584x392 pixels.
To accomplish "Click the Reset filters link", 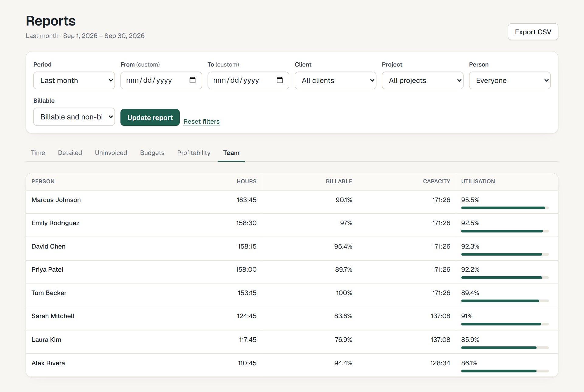I will [x=201, y=122].
